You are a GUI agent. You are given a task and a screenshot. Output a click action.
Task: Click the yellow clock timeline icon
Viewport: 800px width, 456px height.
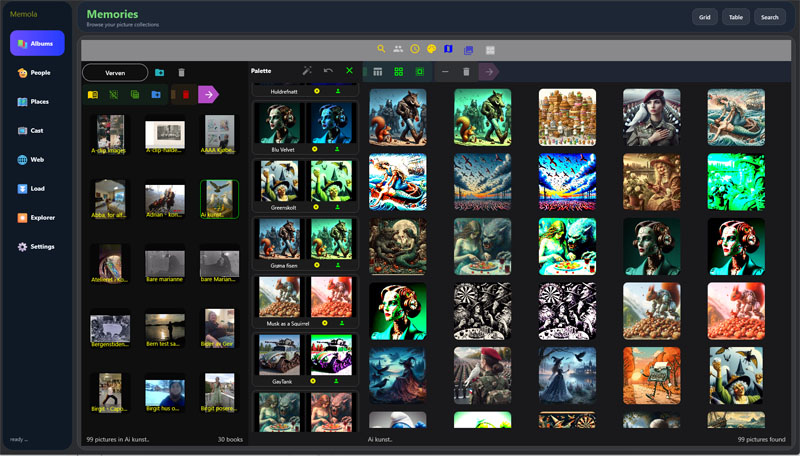pos(415,49)
